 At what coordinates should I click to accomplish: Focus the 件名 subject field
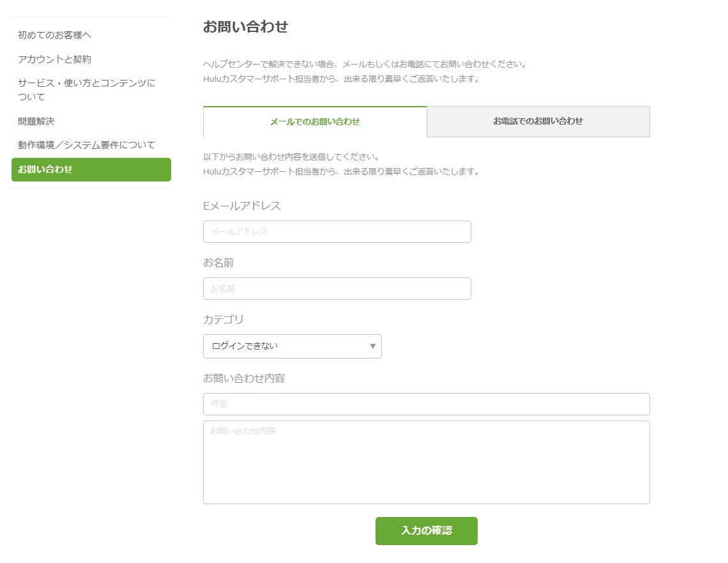coord(426,405)
